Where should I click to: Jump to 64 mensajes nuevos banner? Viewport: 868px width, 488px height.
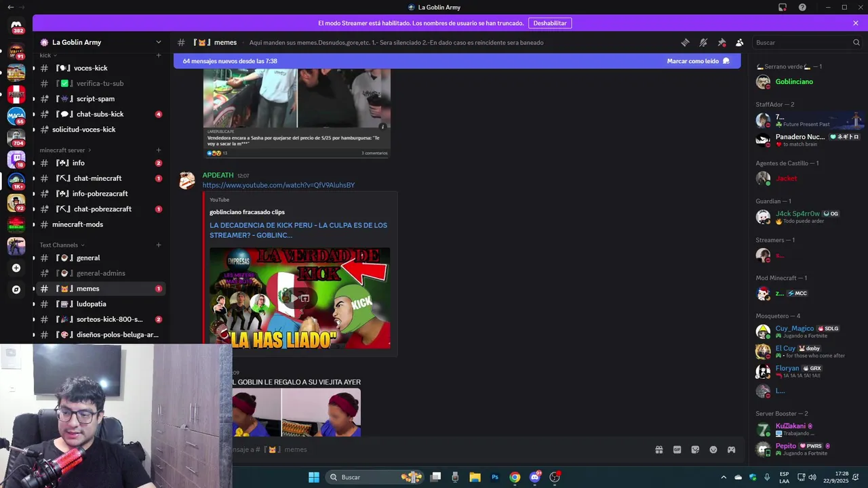pos(230,61)
